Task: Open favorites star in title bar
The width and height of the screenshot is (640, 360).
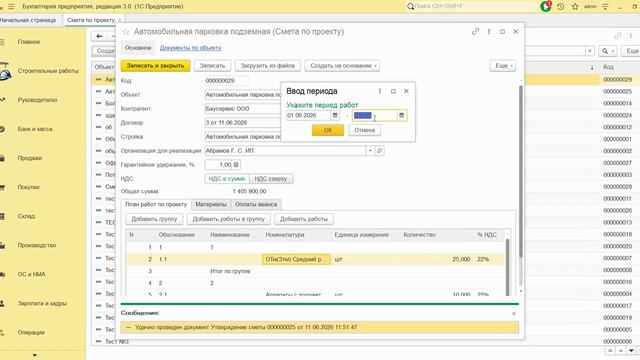Action: click(x=575, y=7)
